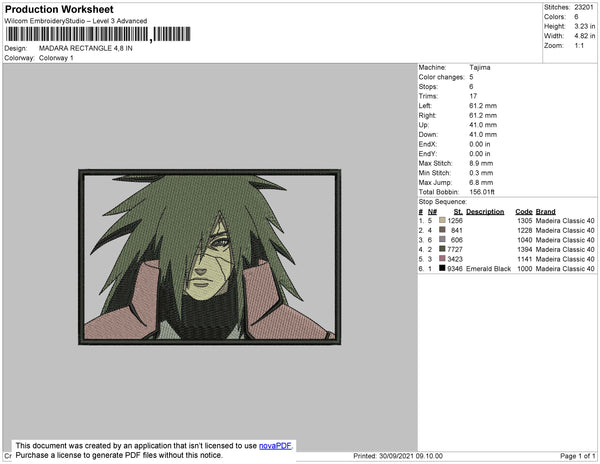
Task: Click the Max Jump value '6.8 mm'
Action: [481, 182]
